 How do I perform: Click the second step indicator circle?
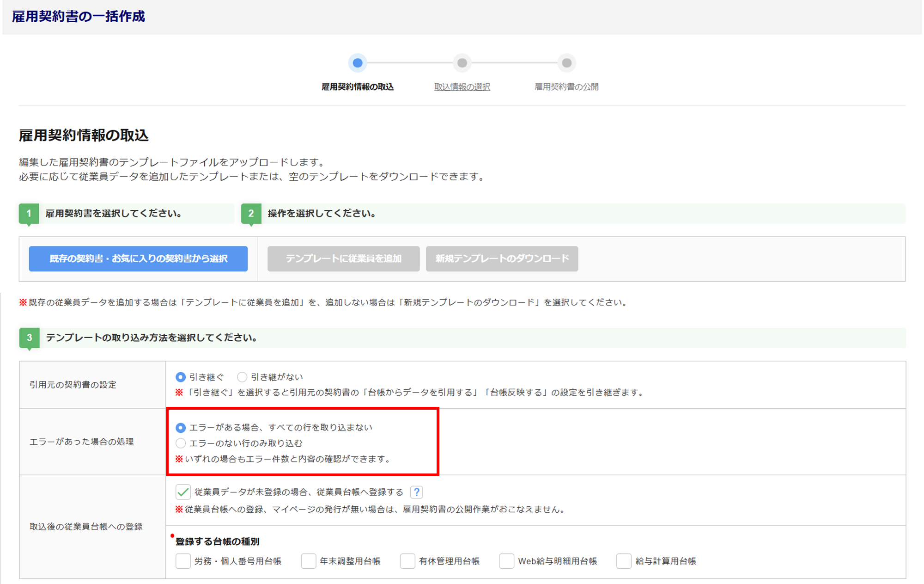click(462, 63)
